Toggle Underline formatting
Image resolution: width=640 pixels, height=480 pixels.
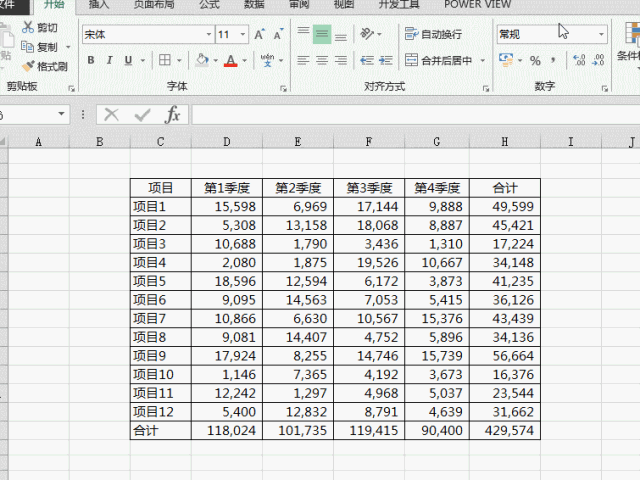[x=128, y=60]
